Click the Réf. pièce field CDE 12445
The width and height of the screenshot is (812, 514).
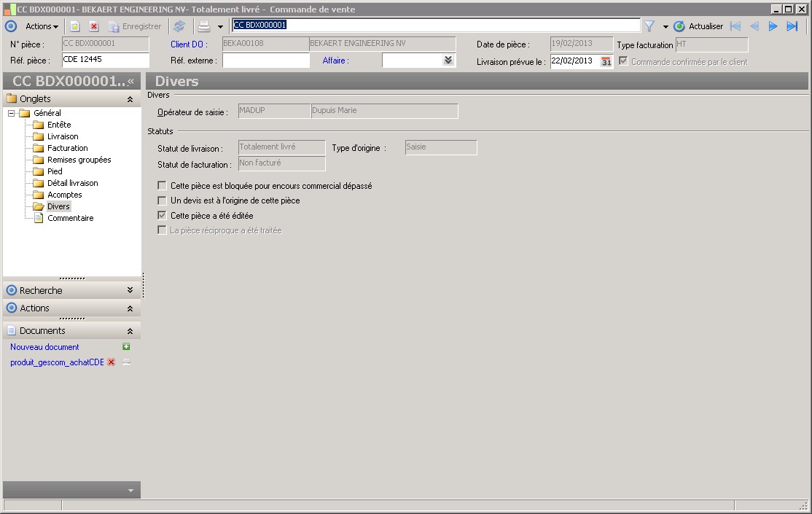coord(106,60)
